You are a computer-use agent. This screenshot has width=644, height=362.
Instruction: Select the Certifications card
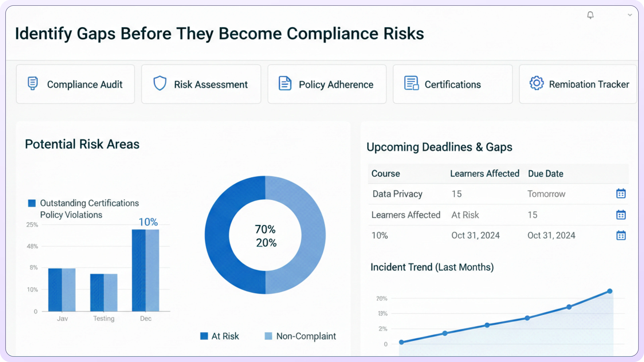[x=452, y=84]
